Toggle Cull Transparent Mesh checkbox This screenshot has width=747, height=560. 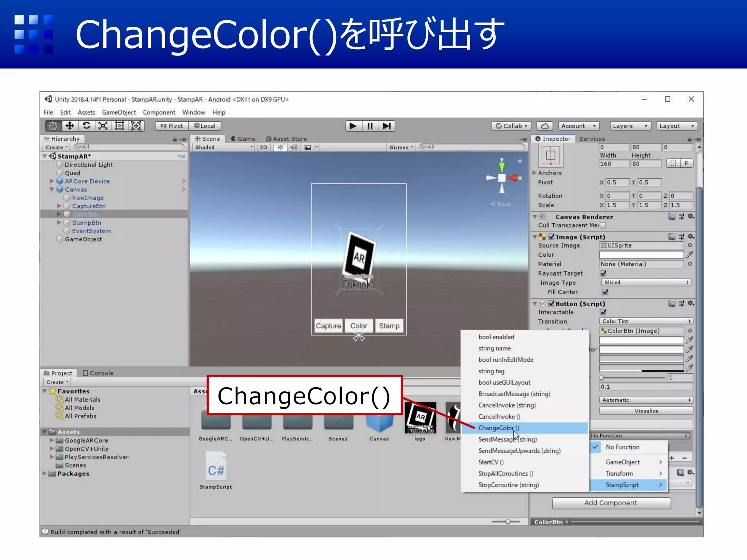tap(603, 225)
